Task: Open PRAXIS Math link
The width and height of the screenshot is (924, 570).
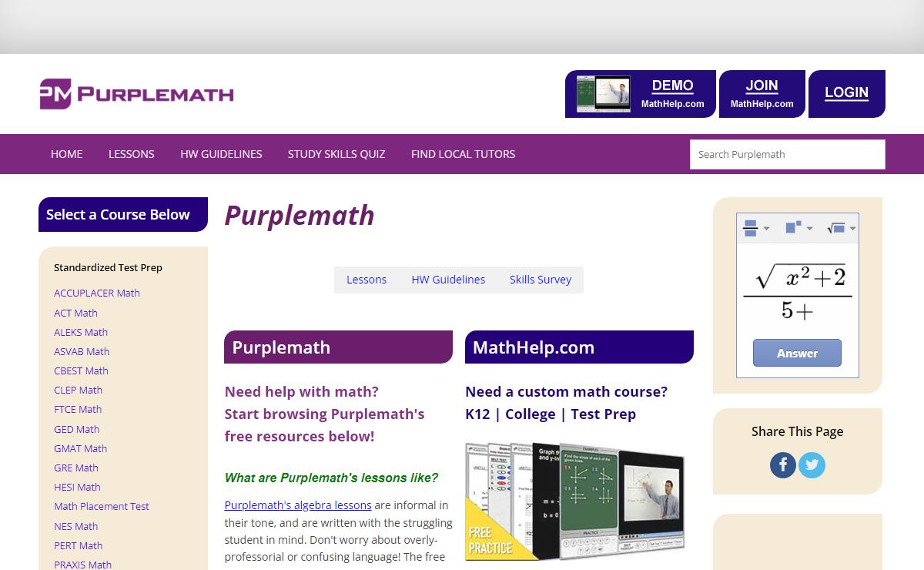Action: pyautogui.click(x=82, y=565)
